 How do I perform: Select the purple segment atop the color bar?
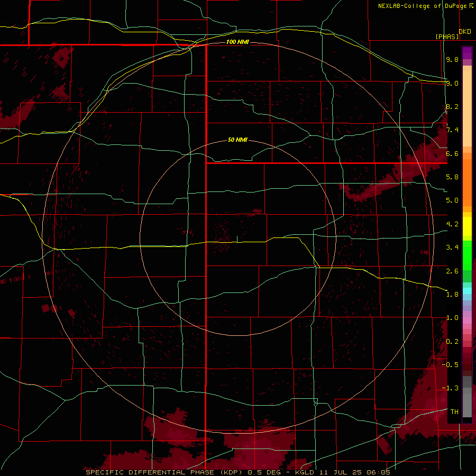(x=467, y=53)
